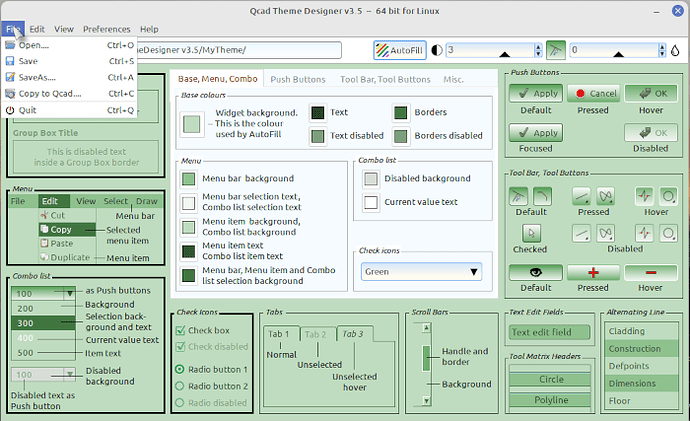Click the 'Text edit field' input
690x421 pixels.
[550, 333]
